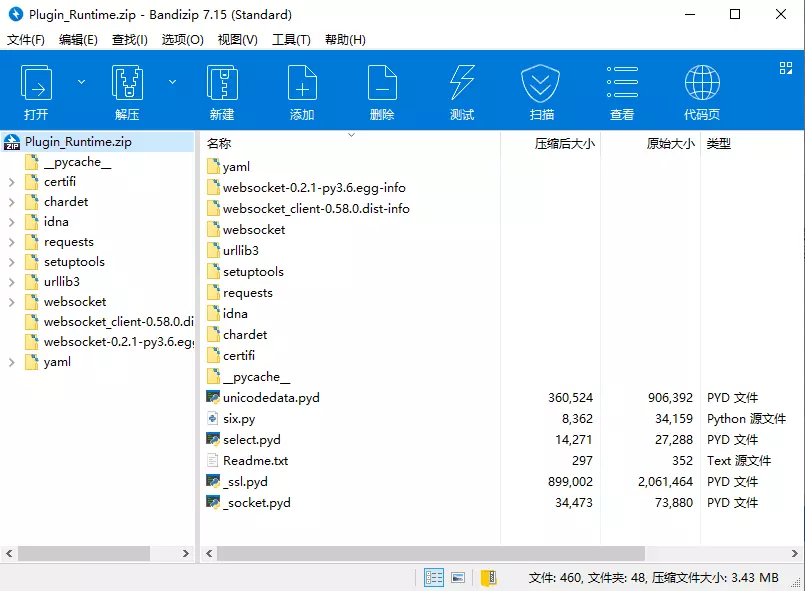
Task: Click the Extract (解压) toolbar icon
Action: pos(127,92)
